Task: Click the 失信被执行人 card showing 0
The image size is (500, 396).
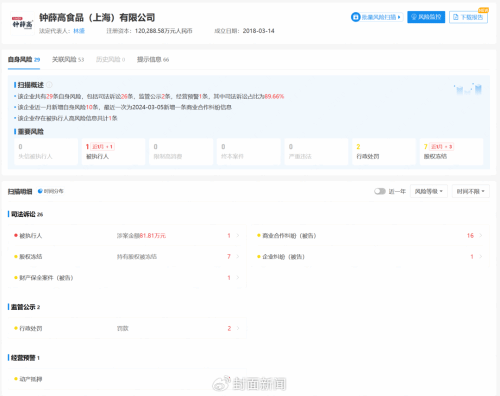Action: point(46,152)
